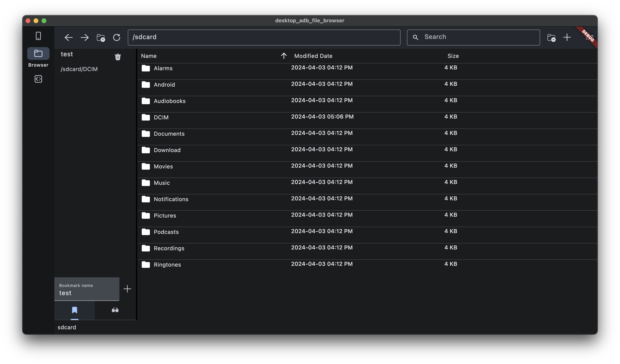
Task: Refresh the current directory listing
Action: click(x=117, y=37)
